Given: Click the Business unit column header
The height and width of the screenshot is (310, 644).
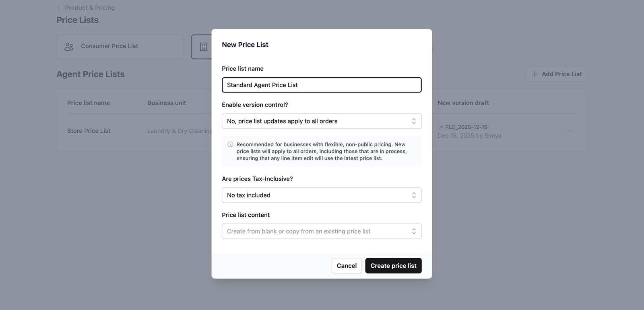Looking at the screenshot, I should [166, 103].
